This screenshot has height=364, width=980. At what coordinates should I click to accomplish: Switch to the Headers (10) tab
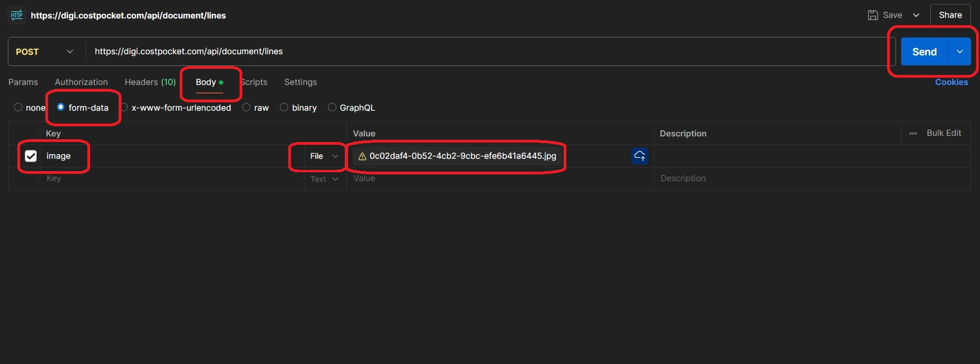click(x=150, y=82)
